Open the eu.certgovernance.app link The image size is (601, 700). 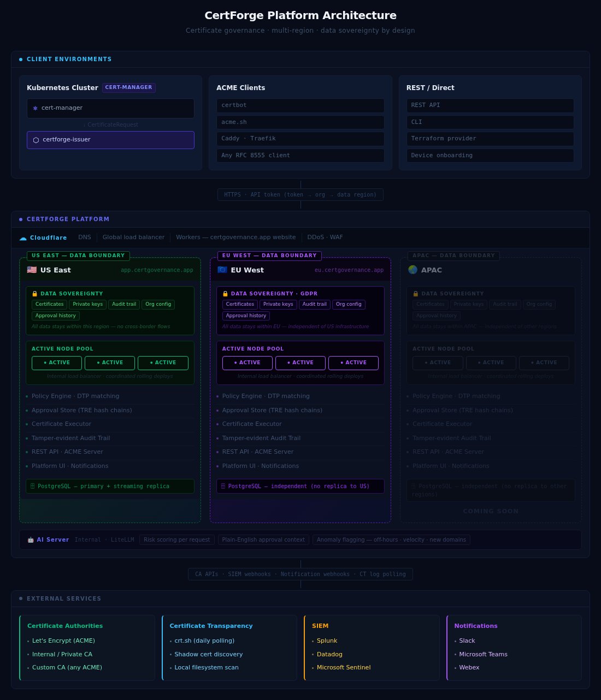pyautogui.click(x=349, y=270)
